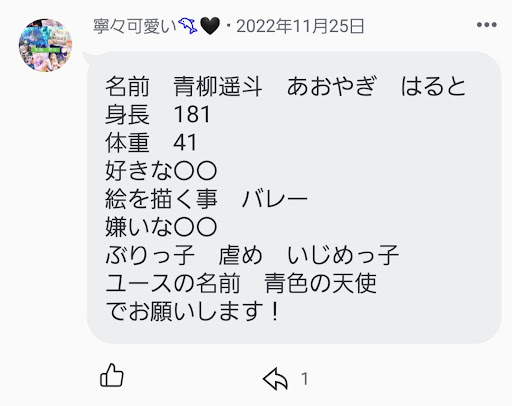Click the 嫌いな〇〇 heading line
This screenshot has width=512, height=406.
tap(161, 227)
